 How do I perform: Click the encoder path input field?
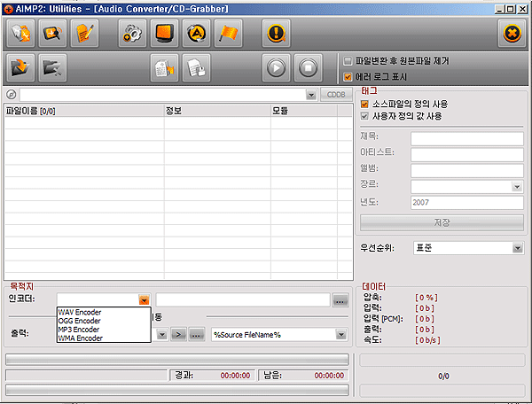[x=243, y=300]
